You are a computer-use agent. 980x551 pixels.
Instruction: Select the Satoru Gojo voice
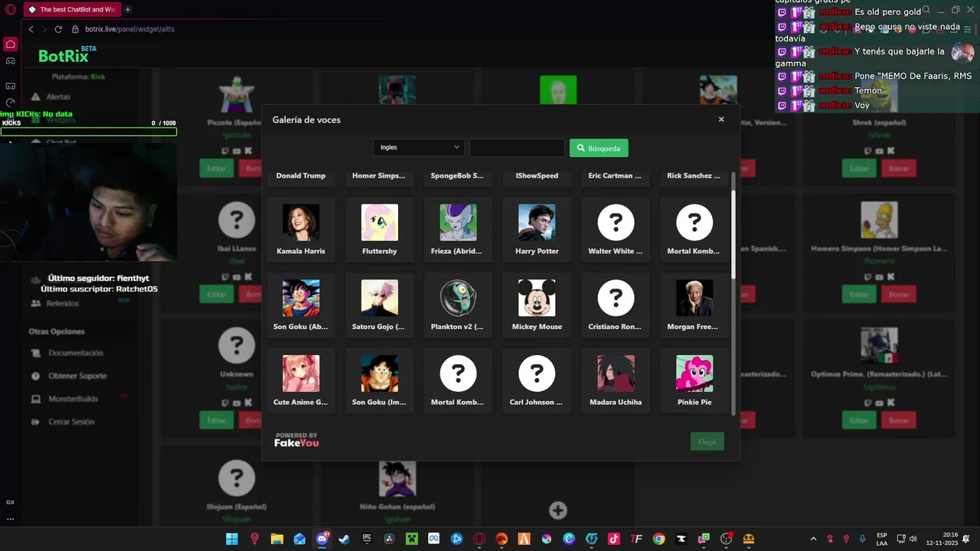[x=380, y=305]
